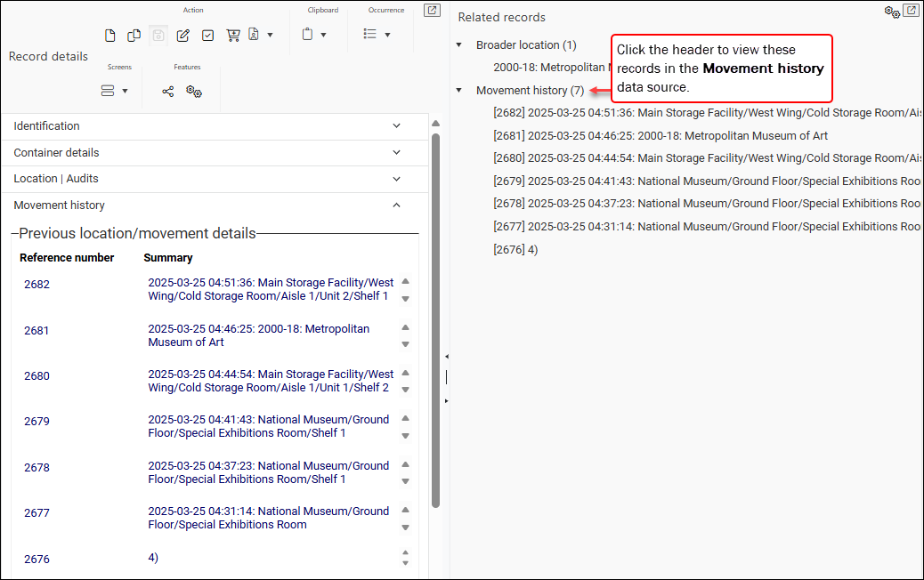
Task: Click the Clipboard icon
Action: coord(307,34)
